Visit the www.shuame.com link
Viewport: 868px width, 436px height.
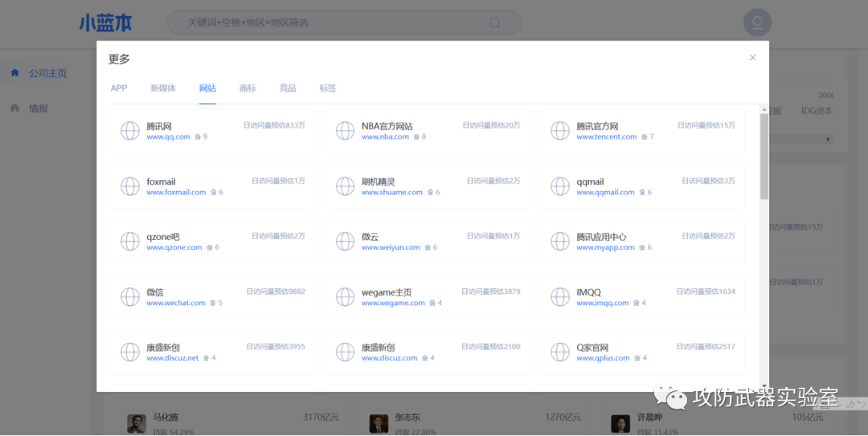click(x=392, y=192)
